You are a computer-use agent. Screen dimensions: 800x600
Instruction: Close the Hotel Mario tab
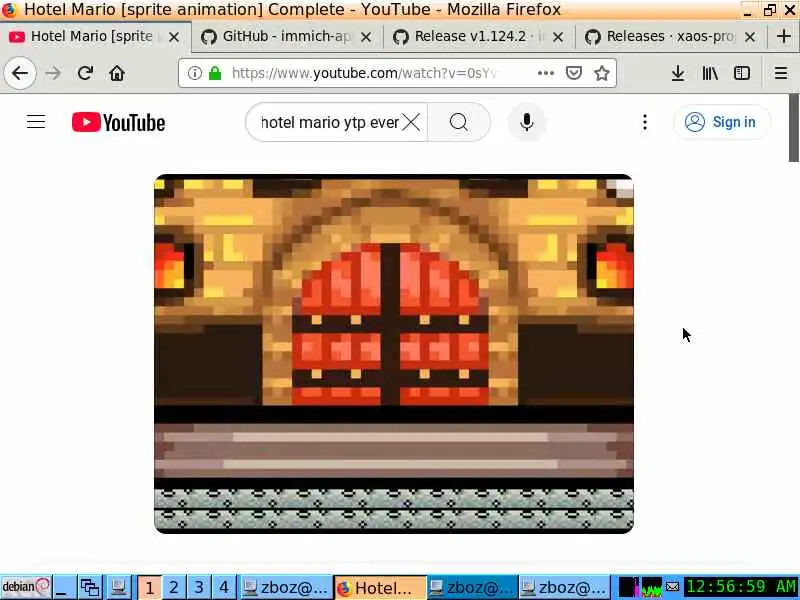[x=173, y=37]
